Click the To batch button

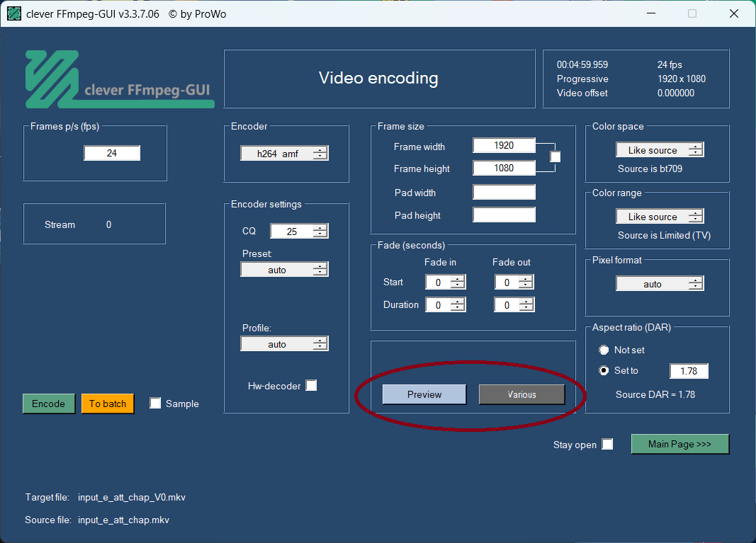click(x=108, y=404)
